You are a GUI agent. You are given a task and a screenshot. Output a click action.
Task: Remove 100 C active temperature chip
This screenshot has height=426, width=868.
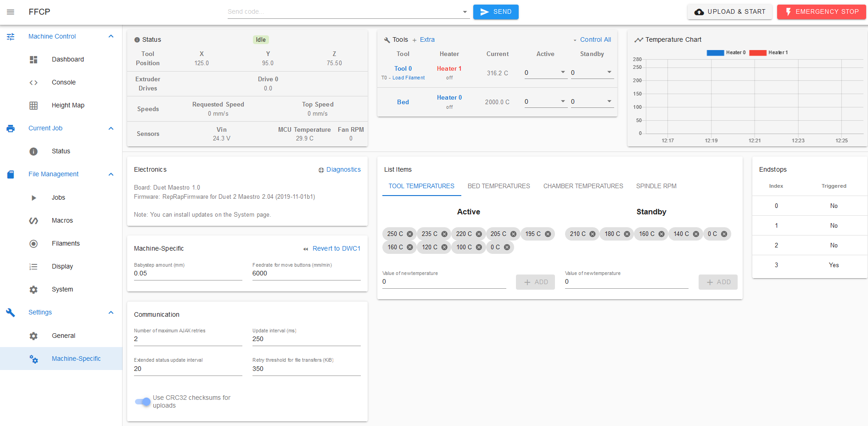[479, 247]
